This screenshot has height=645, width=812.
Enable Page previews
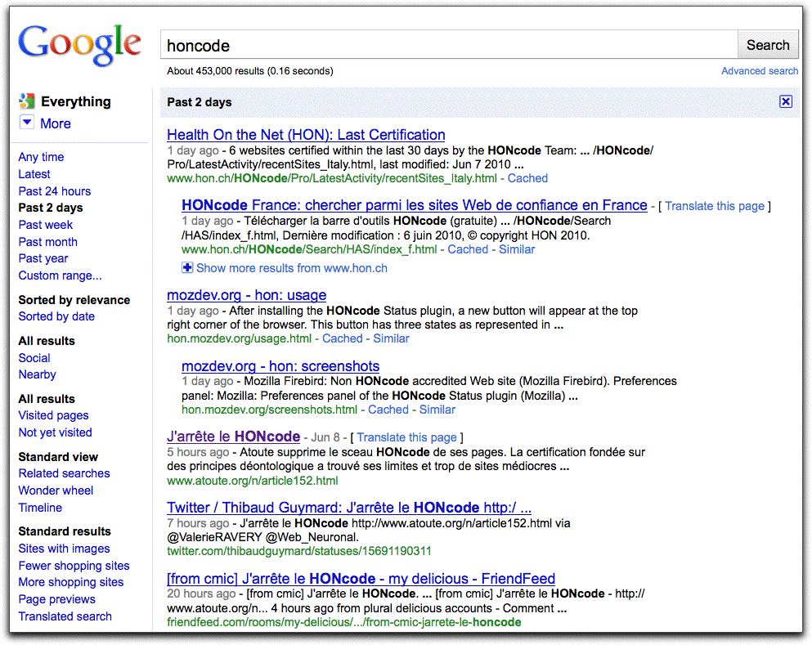[x=57, y=599]
